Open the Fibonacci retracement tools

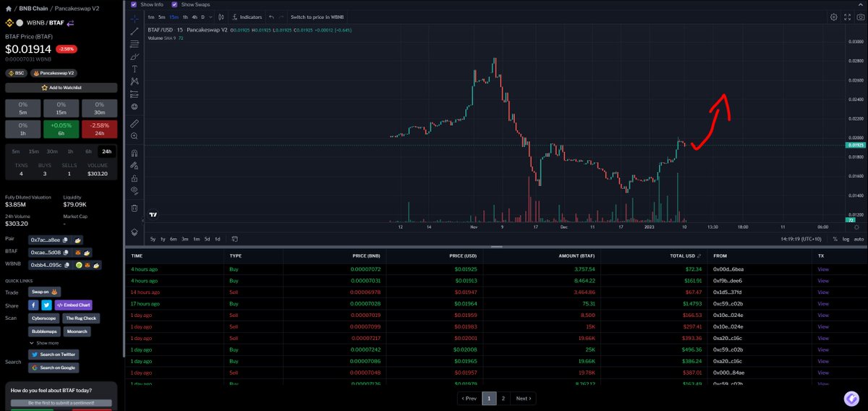coord(135,43)
